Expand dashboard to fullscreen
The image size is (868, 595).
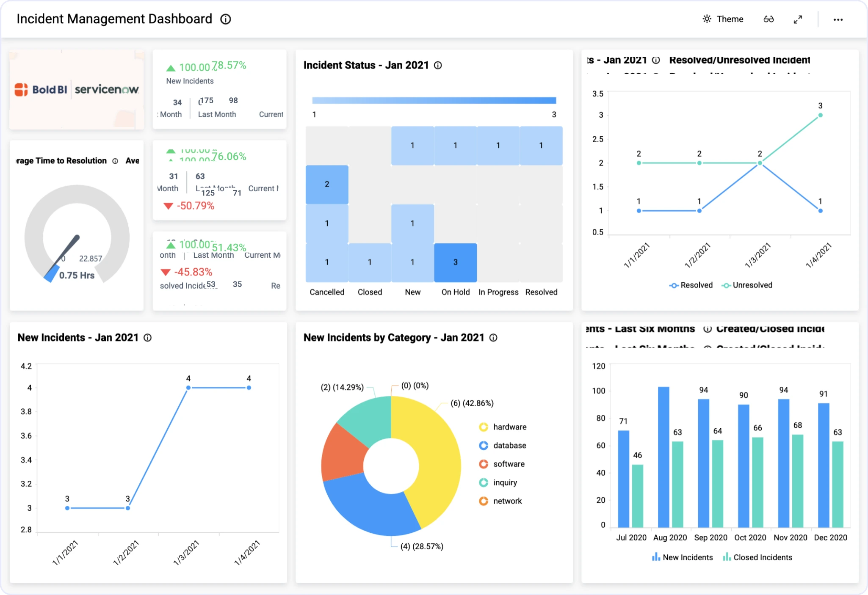[798, 19]
